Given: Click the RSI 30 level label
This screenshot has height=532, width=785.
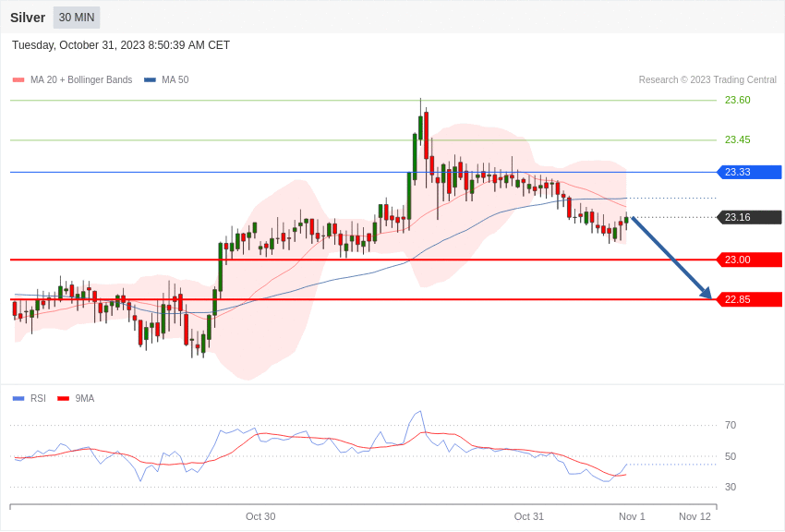Looking at the screenshot, I should (731, 487).
